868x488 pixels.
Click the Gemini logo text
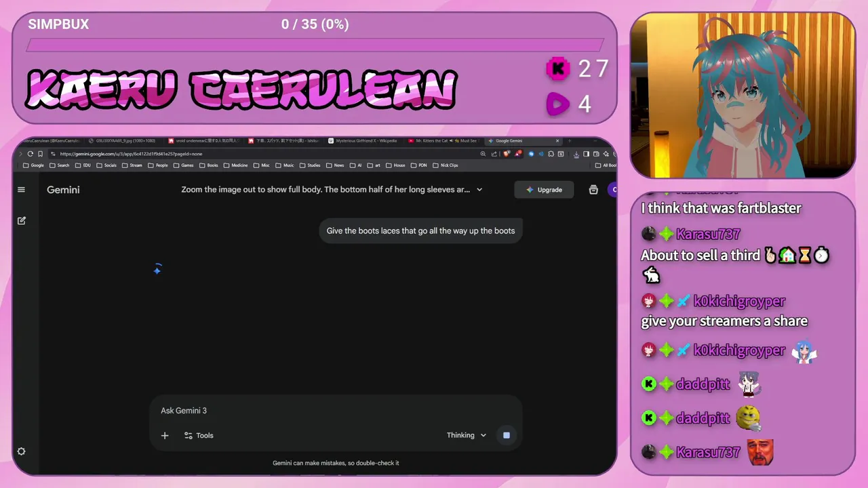[x=63, y=190]
